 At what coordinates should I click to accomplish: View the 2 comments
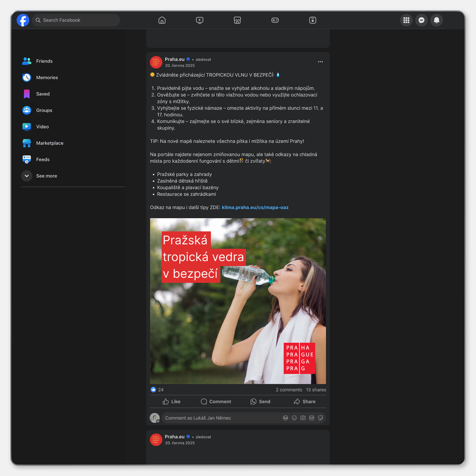(x=289, y=390)
